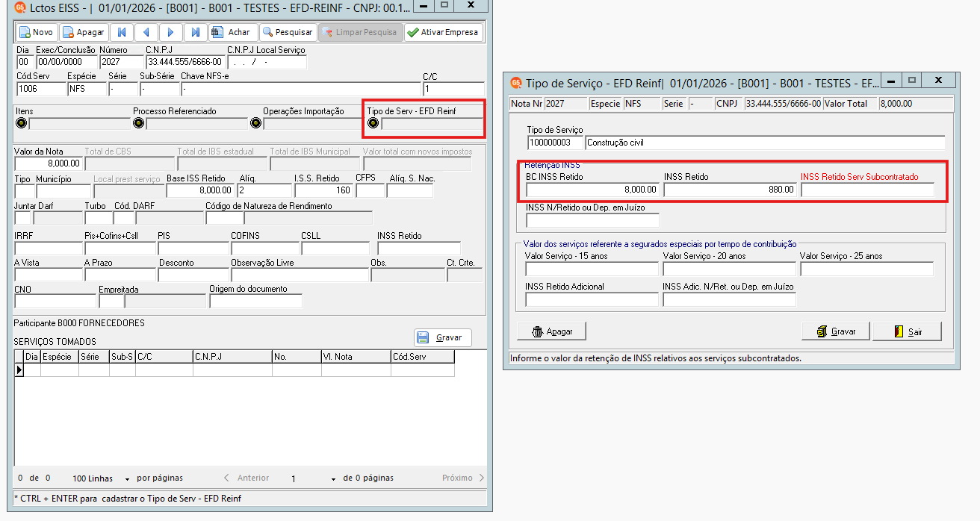Click the BC INSS Retido field
980x521 pixels.
click(592, 190)
